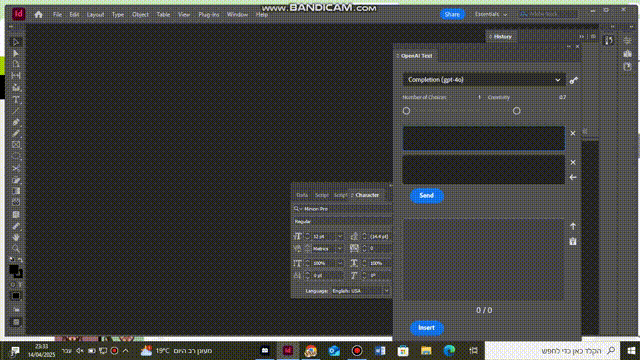This screenshot has width=640, height=360.
Task: Select the Line tool
Action: click(x=16, y=111)
